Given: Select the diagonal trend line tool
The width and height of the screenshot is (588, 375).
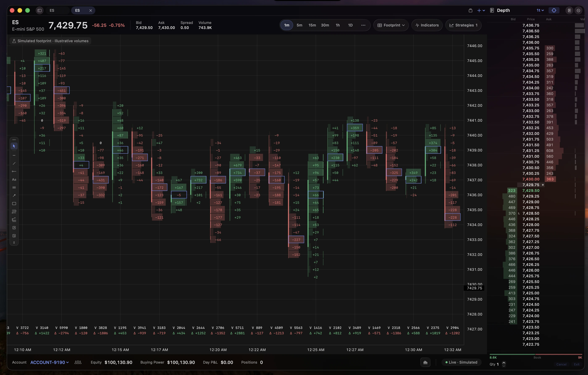Looking at the screenshot, I should [x=14, y=163].
